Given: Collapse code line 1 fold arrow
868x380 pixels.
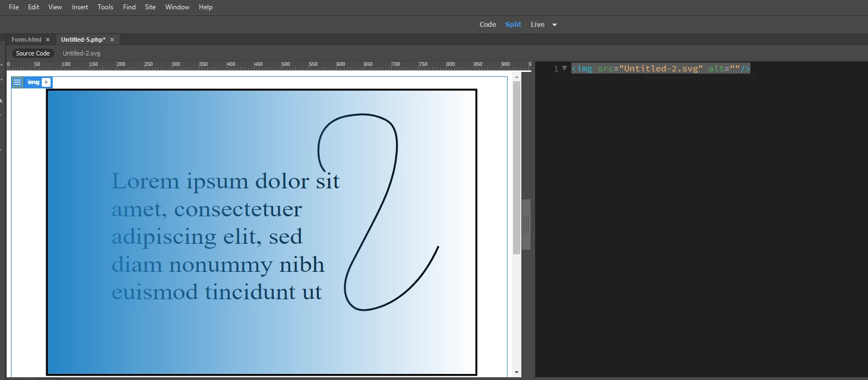Looking at the screenshot, I should pyautogui.click(x=564, y=68).
